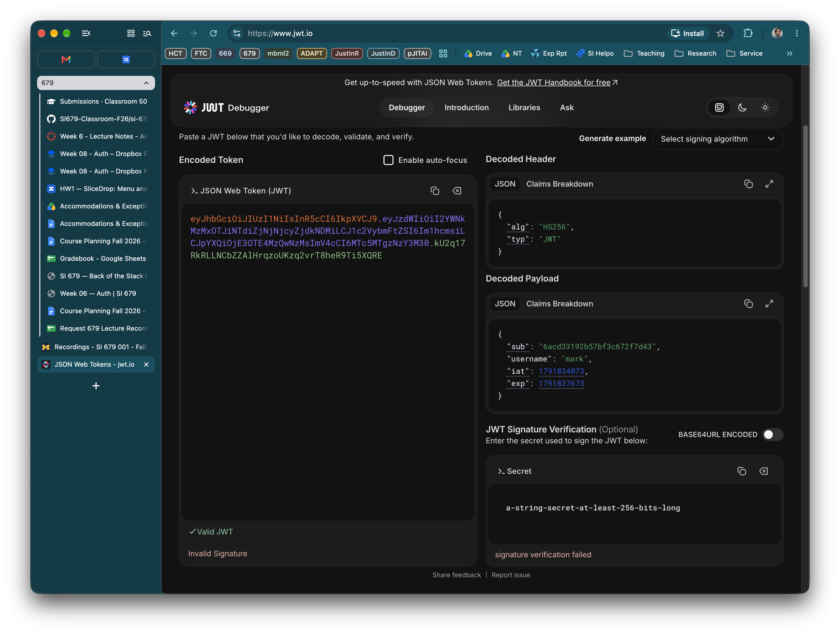Viewport: 840px width, 634px height.
Task: Collapse the 679 tab group
Action: (x=96, y=83)
